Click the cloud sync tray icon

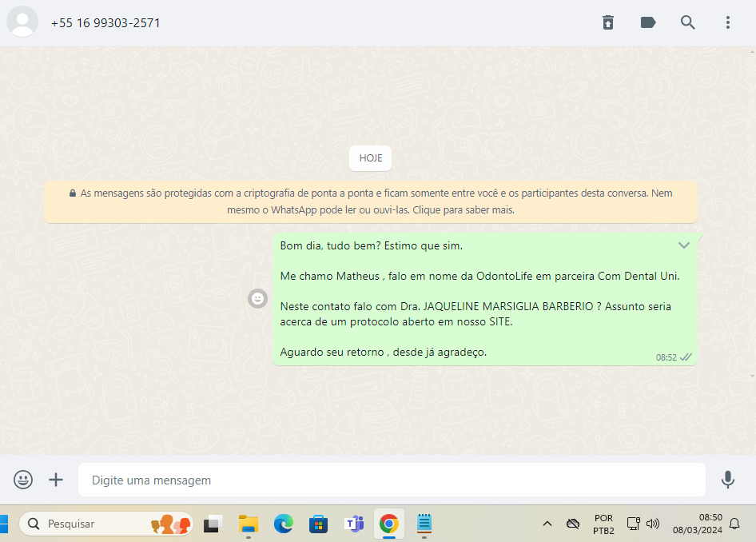(x=573, y=524)
